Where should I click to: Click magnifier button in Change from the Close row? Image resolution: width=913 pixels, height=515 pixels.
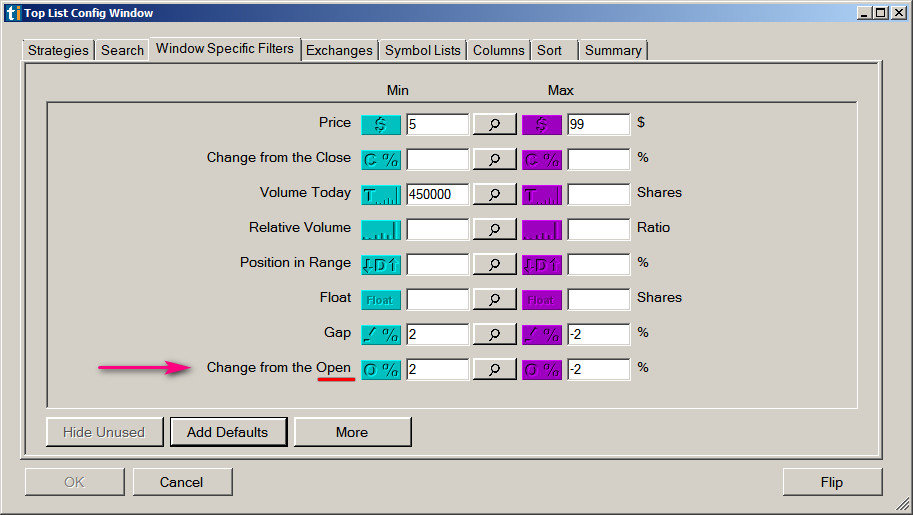tap(494, 159)
